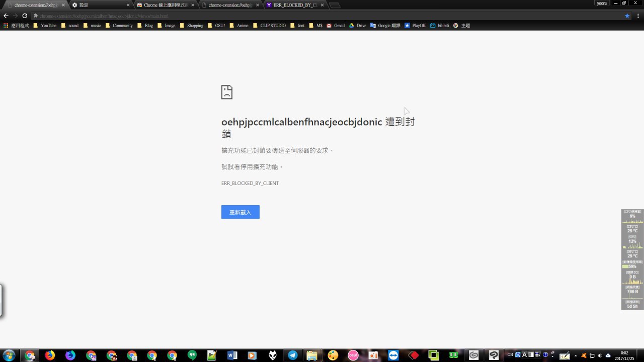Click the blue 重新載入 reload button
Viewport: 644px width, 362px height.
[240, 212]
